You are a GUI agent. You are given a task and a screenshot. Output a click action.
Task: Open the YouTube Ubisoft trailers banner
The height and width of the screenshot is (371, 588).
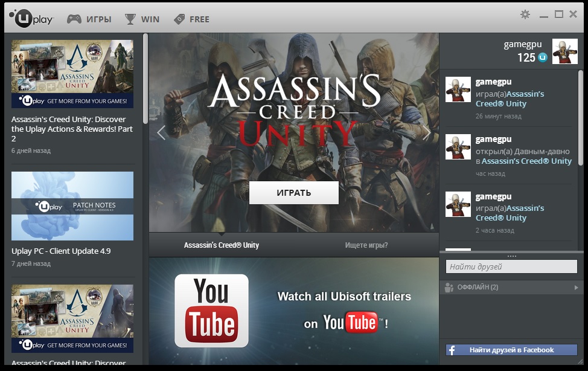[294, 311]
